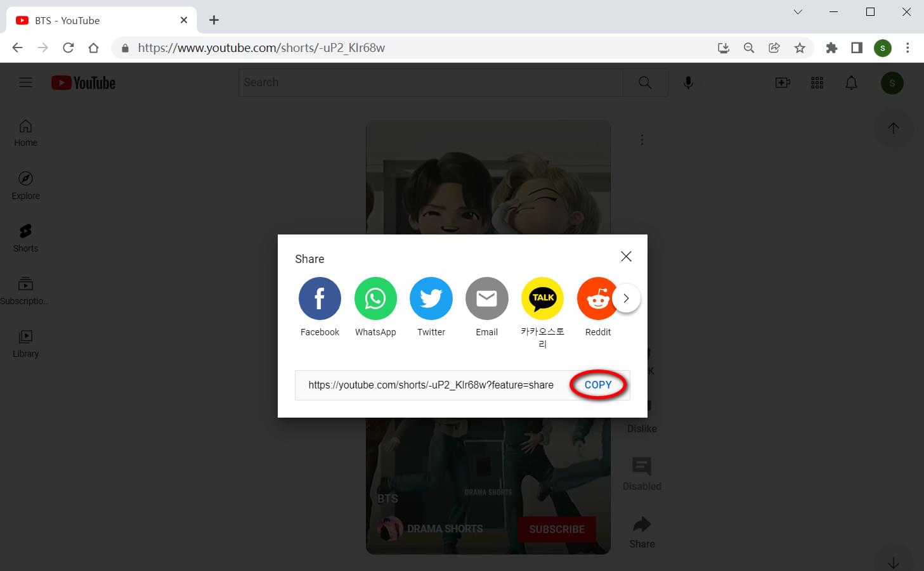Viewport: 924px width, 571px height.
Task: Reload the page
Action: 68,48
